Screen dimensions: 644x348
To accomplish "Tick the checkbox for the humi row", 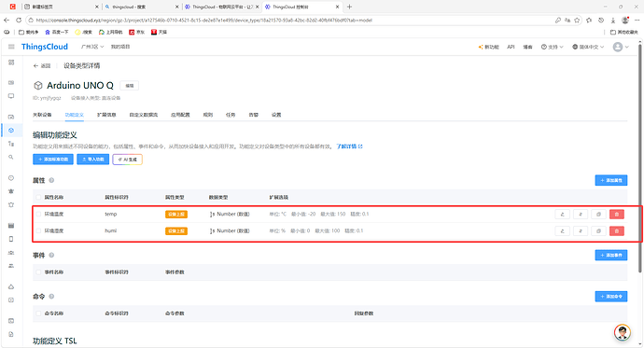I will (x=38, y=231).
